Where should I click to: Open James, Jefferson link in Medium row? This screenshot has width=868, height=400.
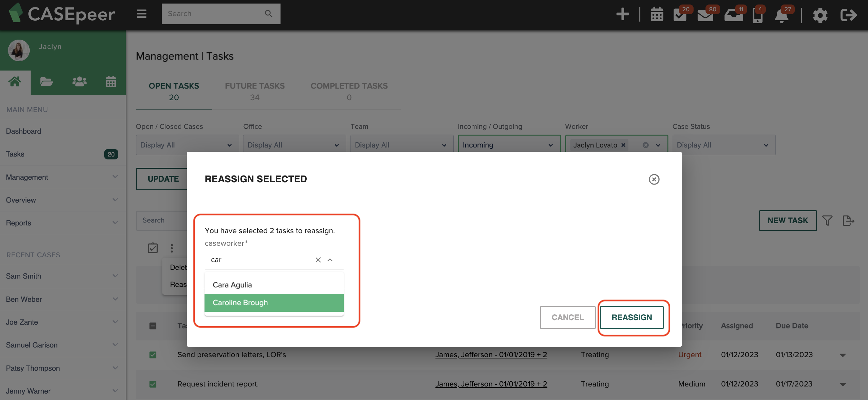[x=491, y=384]
